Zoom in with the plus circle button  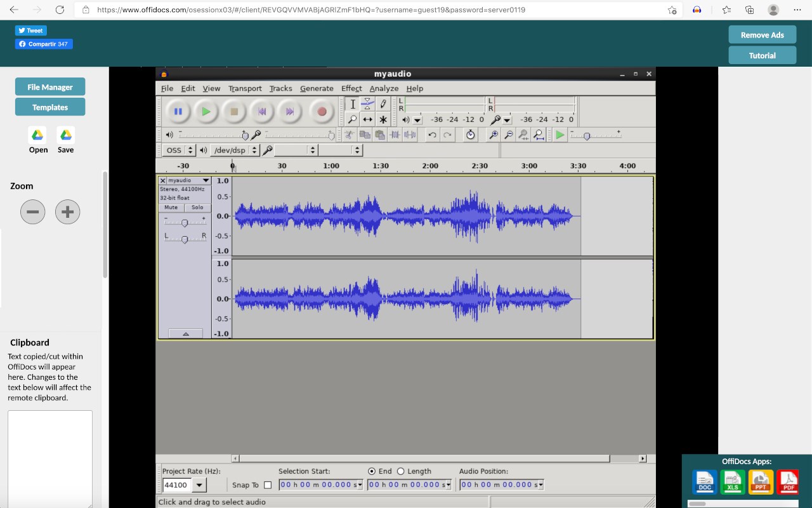[68, 211]
